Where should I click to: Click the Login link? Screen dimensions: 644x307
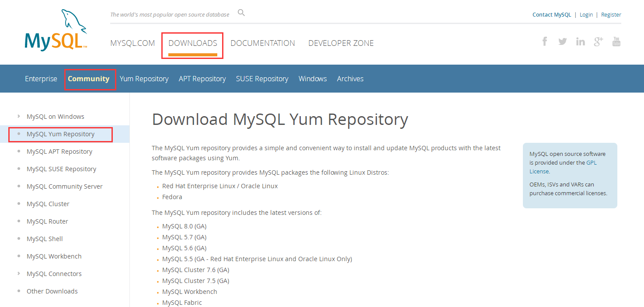[x=586, y=15]
